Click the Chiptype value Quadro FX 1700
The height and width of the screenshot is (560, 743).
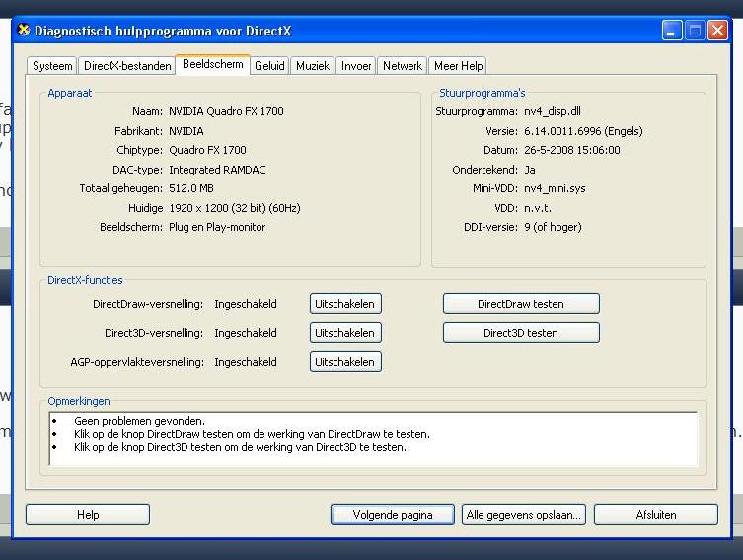point(207,150)
